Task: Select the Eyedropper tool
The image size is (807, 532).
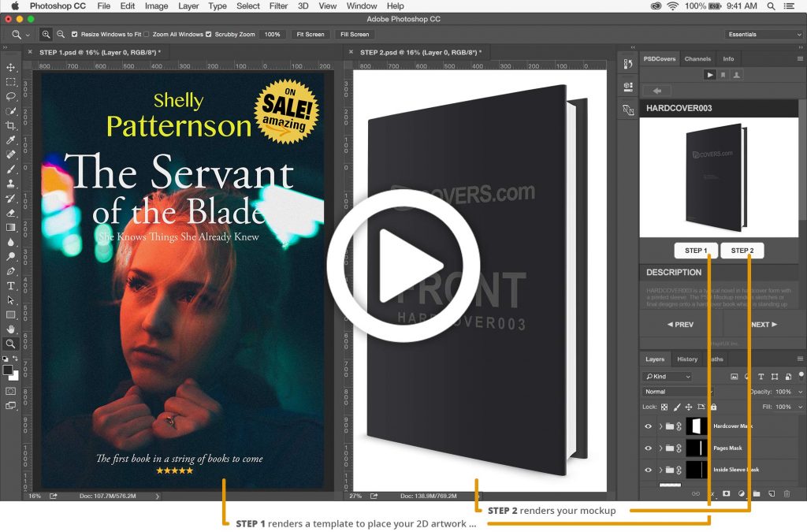Action: tap(10, 140)
